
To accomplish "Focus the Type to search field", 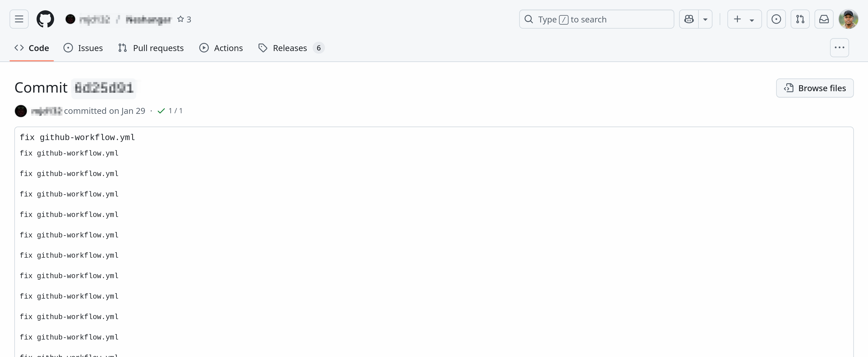I will tap(596, 19).
